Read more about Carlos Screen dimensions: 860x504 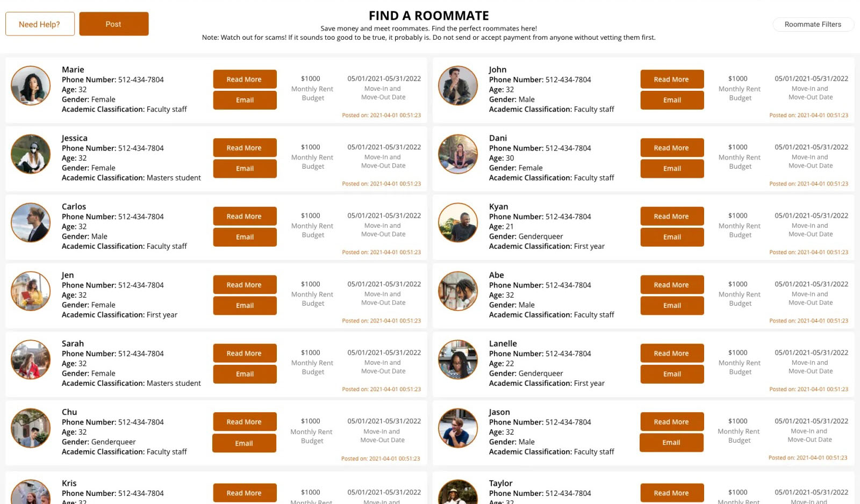coord(245,216)
